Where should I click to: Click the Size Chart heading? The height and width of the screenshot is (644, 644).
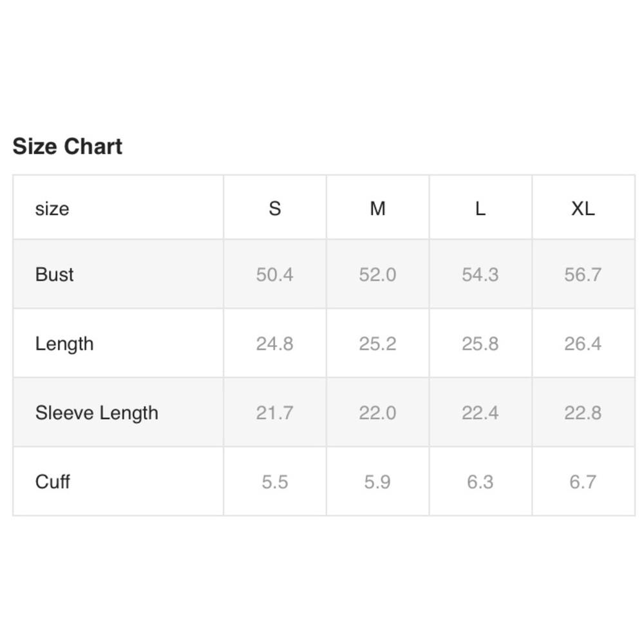[68, 146]
